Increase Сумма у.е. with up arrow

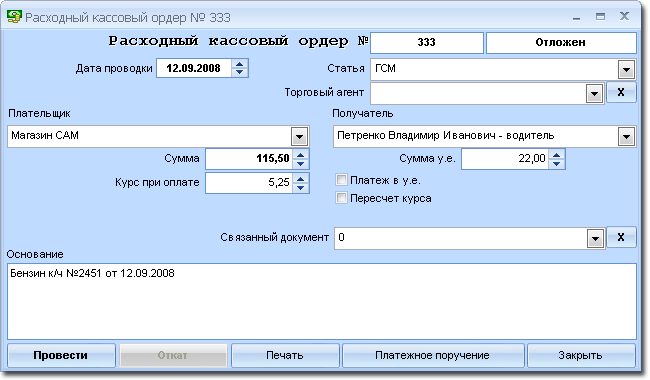[556, 155]
